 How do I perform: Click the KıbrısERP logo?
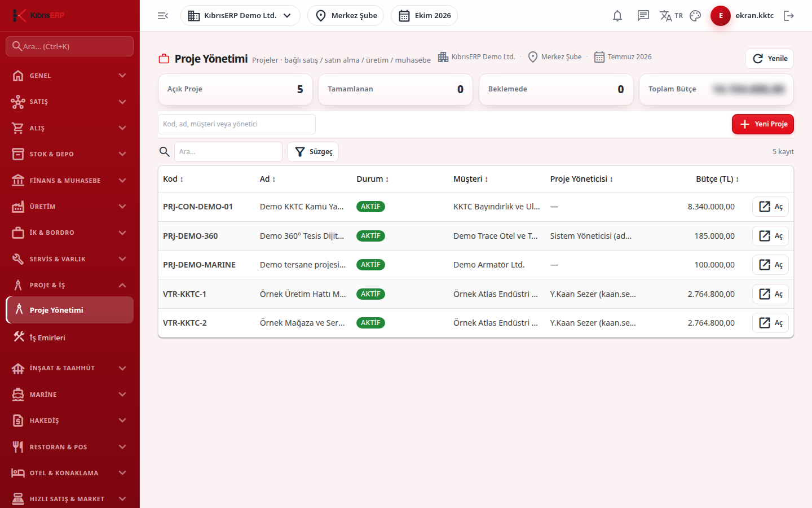coord(38,15)
